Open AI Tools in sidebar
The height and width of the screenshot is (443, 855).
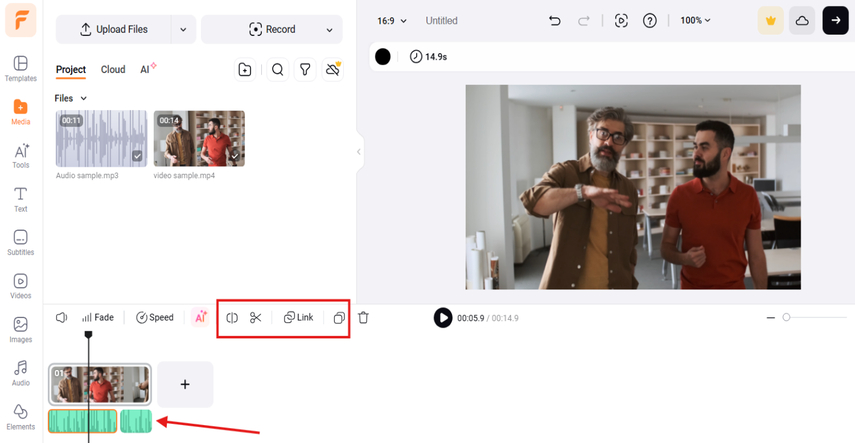[21, 156]
